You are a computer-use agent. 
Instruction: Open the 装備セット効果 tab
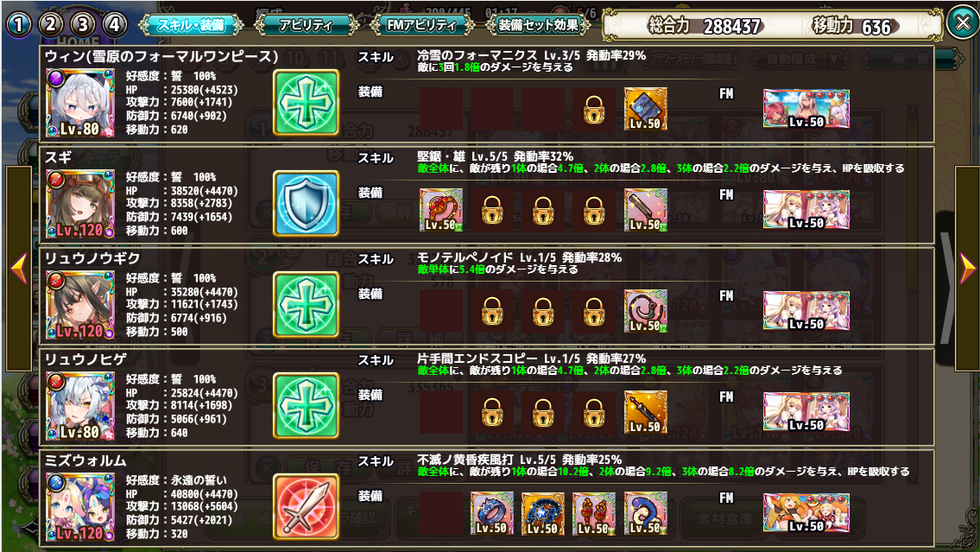538,25
